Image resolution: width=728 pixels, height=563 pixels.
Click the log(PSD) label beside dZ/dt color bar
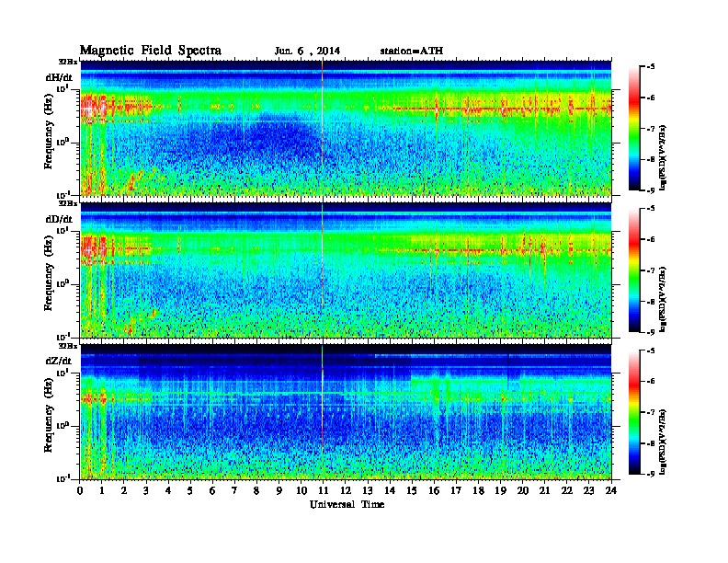coord(664,442)
